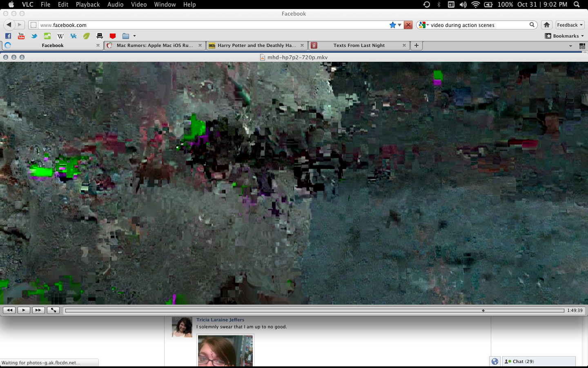Viewport: 588px width, 368px height.
Task: Open the list all tabs dropdown
Action: click(570, 46)
